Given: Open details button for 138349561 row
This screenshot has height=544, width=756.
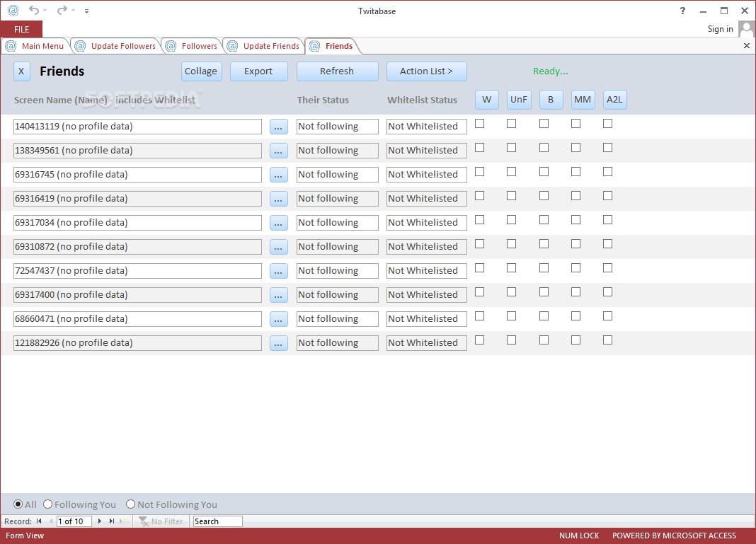Looking at the screenshot, I should pos(278,151).
